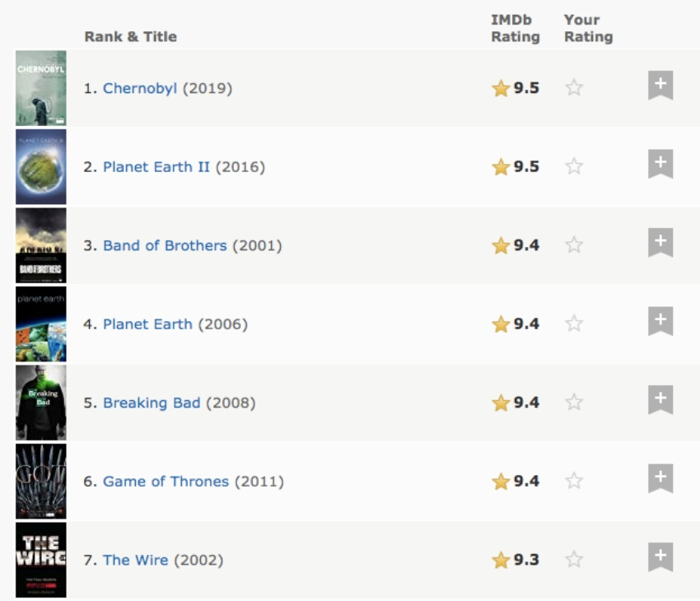Rate Planet Earth II with empty star

[574, 166]
